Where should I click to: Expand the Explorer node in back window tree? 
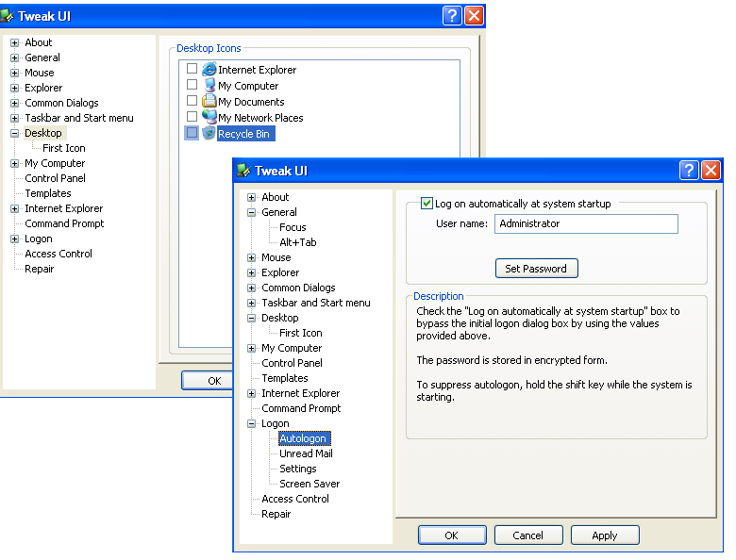click(x=14, y=88)
